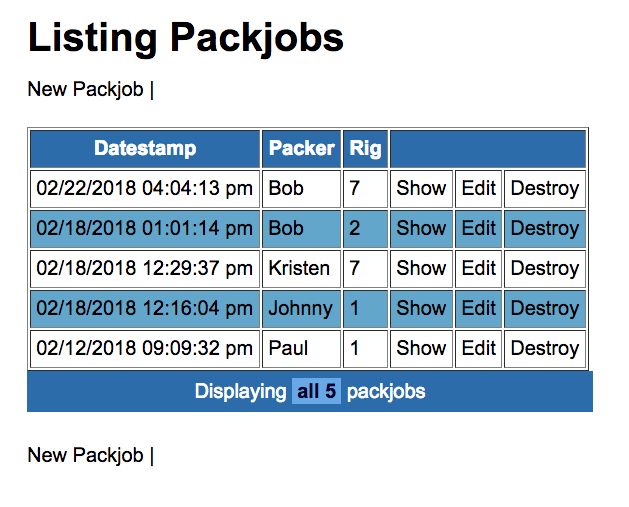Show Kristen's packjob
The width and height of the screenshot is (629, 507).
[421, 268]
